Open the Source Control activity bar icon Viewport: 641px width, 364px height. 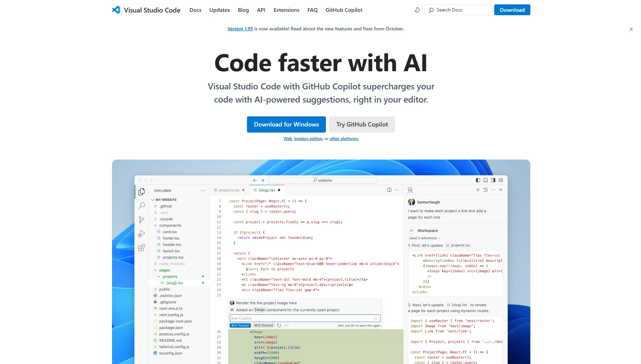(142, 220)
